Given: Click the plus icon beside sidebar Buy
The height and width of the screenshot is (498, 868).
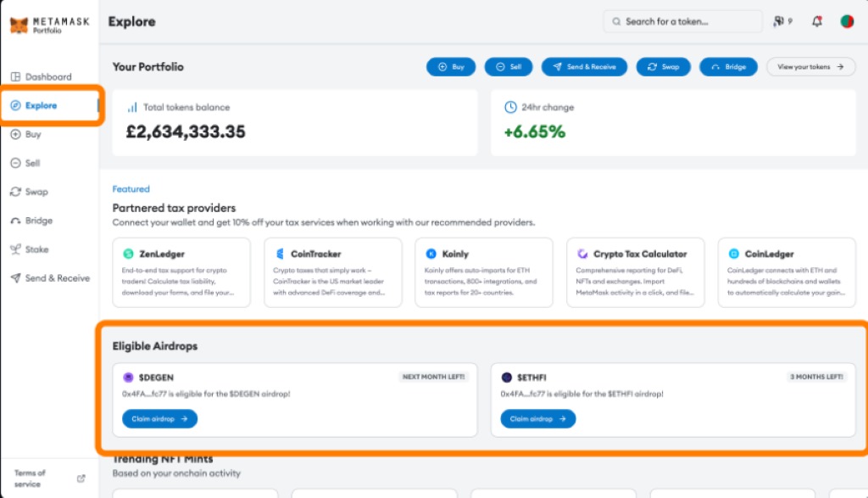Looking at the screenshot, I should click(15, 134).
